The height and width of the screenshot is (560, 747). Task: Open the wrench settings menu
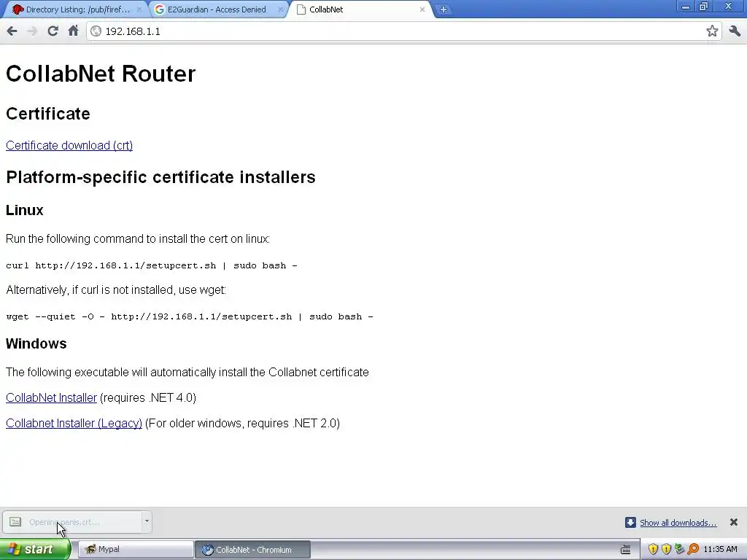735,31
